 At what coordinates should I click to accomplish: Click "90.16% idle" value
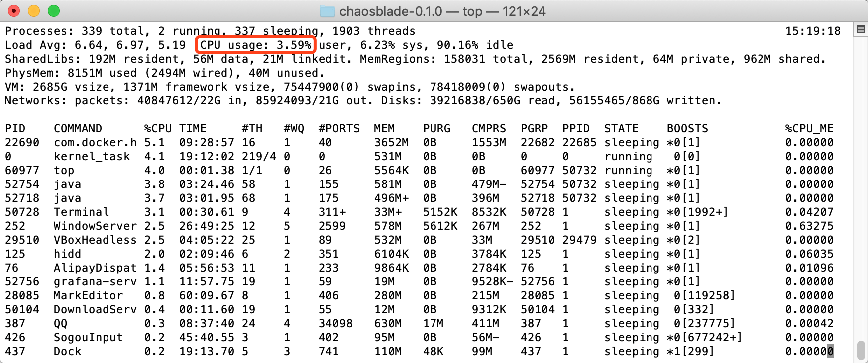pyautogui.click(x=475, y=45)
